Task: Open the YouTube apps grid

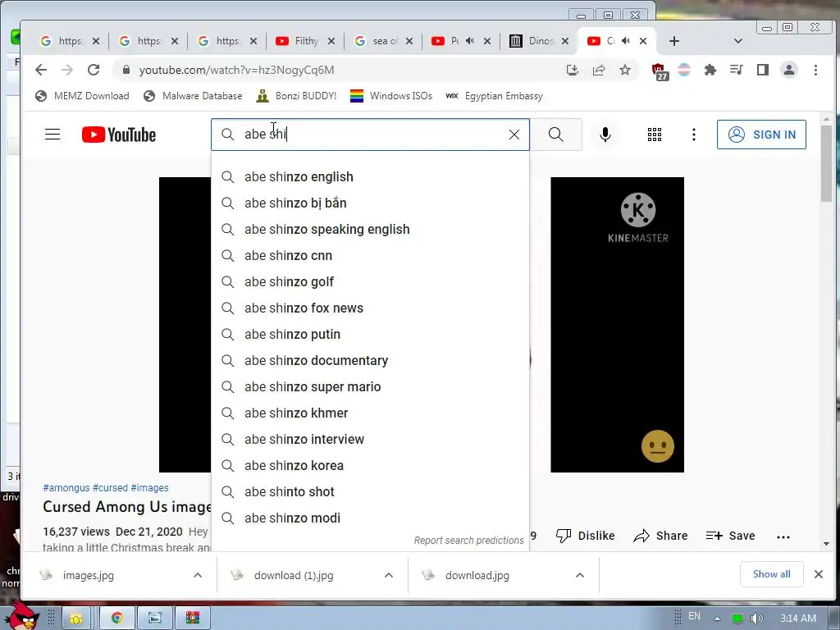Action: tap(654, 135)
